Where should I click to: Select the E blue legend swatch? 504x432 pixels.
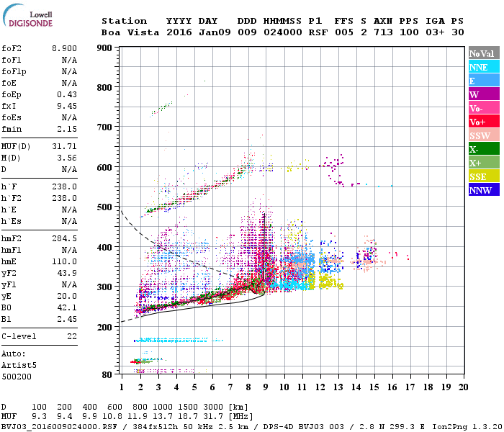point(484,81)
